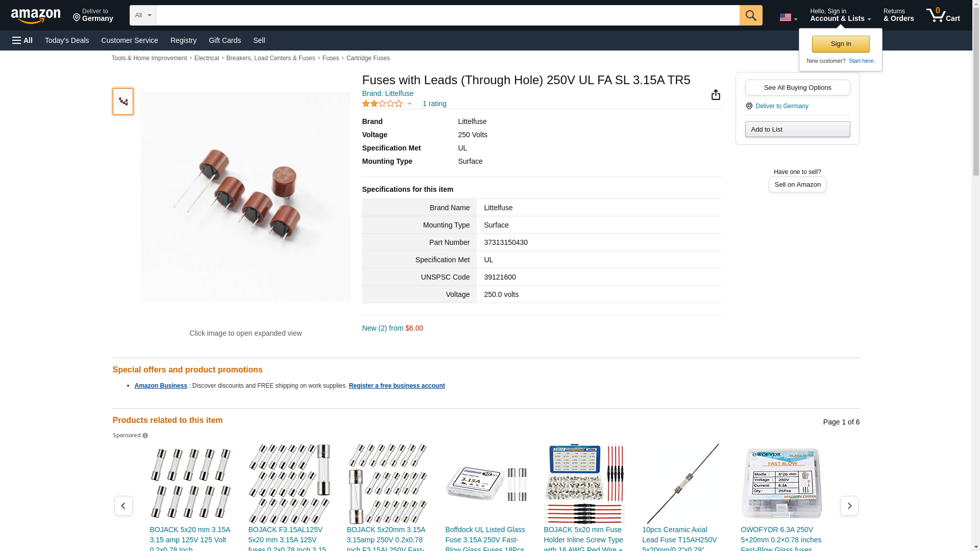Select the fuse product thumbnail image
Screen dimensions: 980x551
[123, 101]
